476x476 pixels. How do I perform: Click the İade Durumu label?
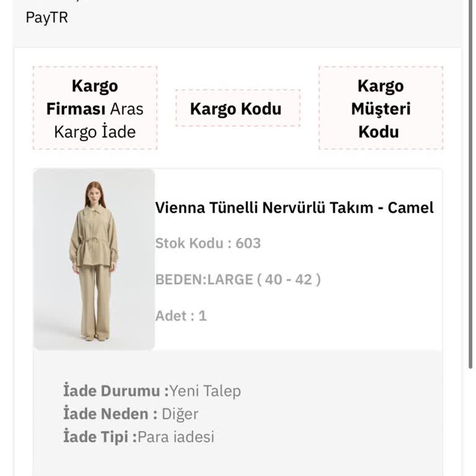115,391
